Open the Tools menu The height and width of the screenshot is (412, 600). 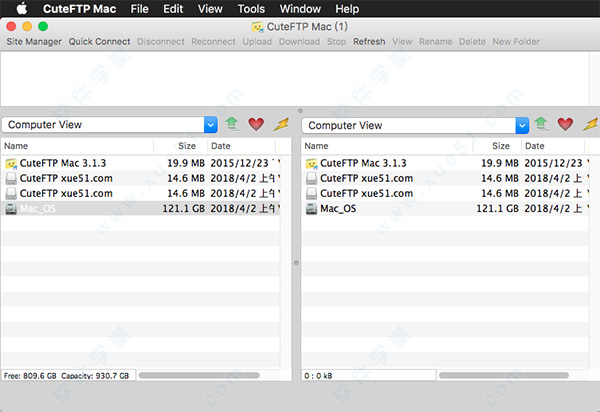click(251, 8)
